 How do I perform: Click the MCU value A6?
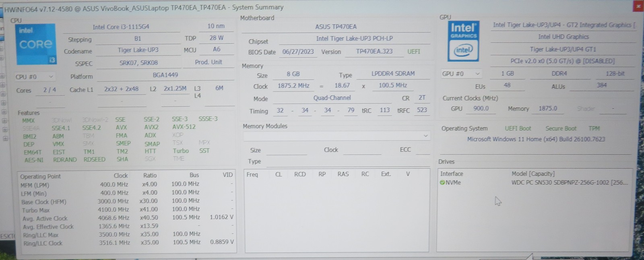tap(217, 50)
